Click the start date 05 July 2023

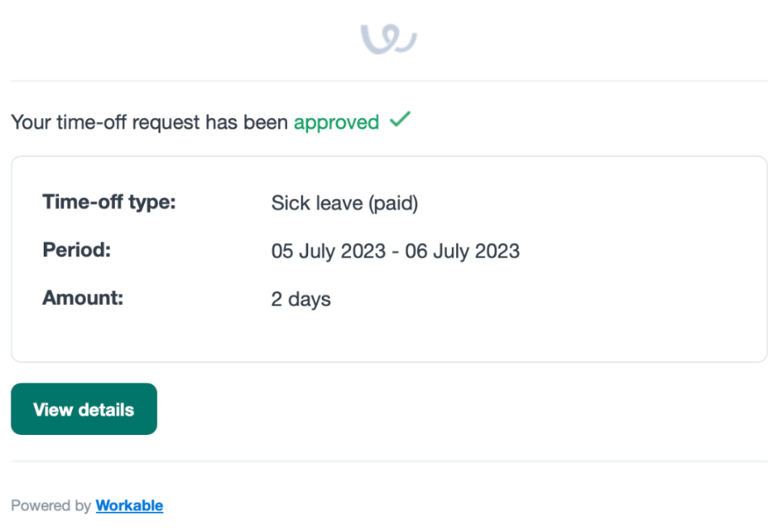[x=327, y=251]
